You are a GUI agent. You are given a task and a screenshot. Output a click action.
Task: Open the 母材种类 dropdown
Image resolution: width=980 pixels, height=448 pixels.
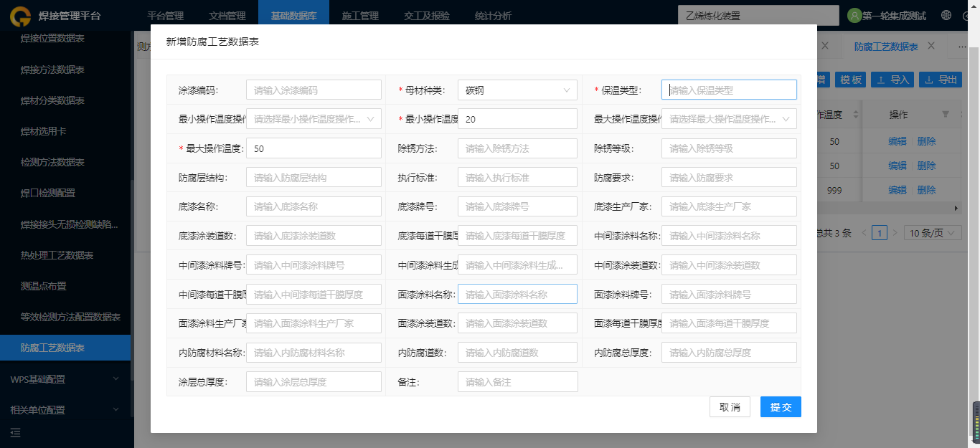click(517, 90)
